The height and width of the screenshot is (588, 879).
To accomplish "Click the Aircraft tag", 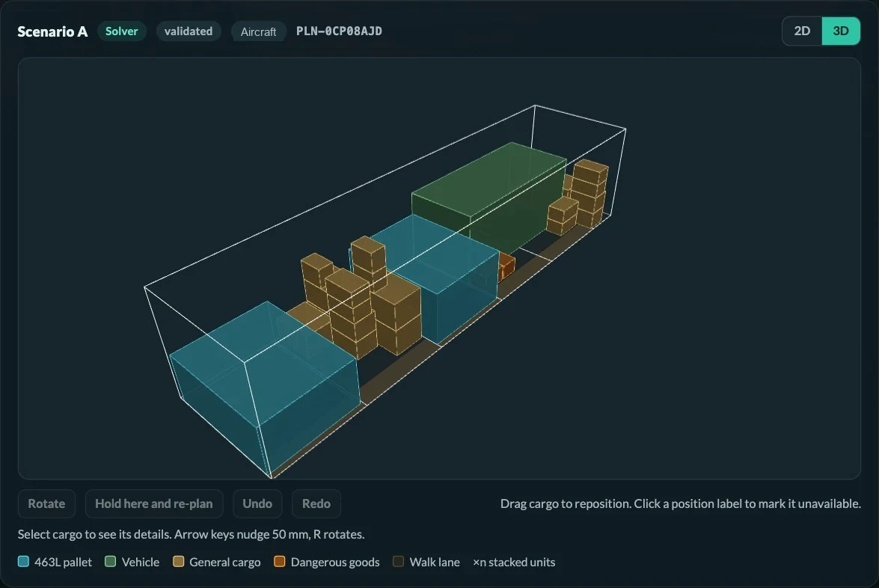I will point(258,31).
